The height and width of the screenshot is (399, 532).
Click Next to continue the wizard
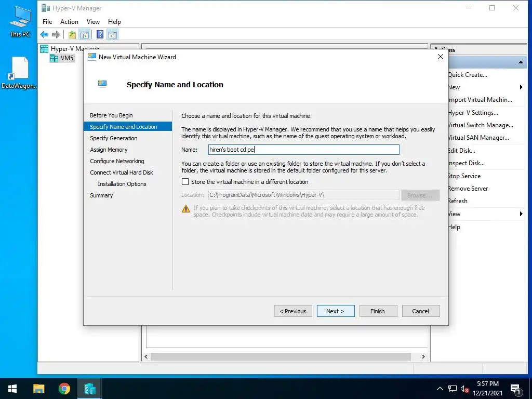(336, 311)
